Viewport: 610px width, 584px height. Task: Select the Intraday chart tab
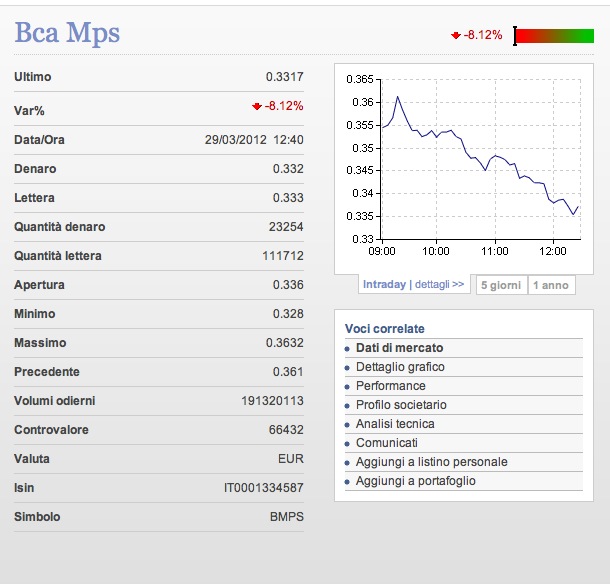(384, 285)
